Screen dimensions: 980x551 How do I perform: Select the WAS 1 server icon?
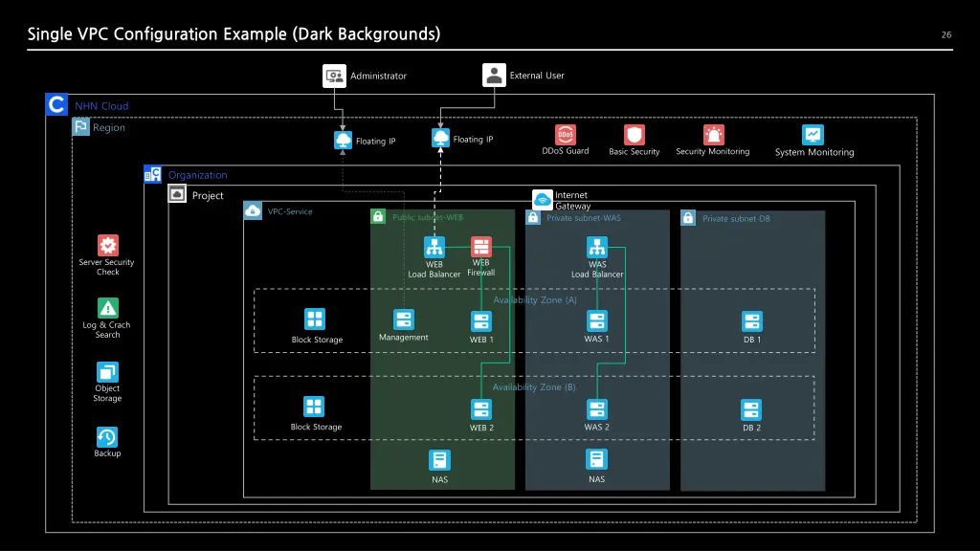pos(597,321)
